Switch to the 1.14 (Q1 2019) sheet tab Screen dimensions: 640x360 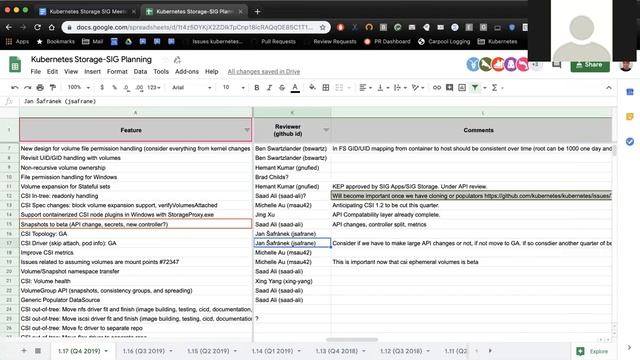point(276,351)
